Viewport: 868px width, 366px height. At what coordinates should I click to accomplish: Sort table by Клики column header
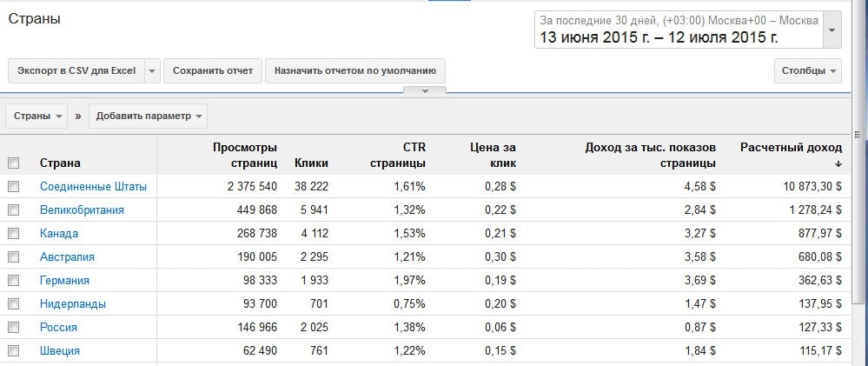(x=311, y=163)
